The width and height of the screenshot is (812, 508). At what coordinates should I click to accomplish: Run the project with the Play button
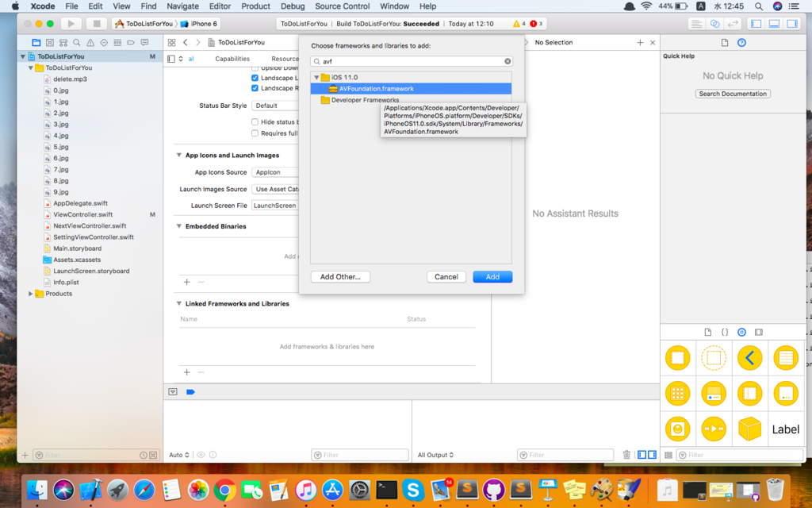(71, 24)
